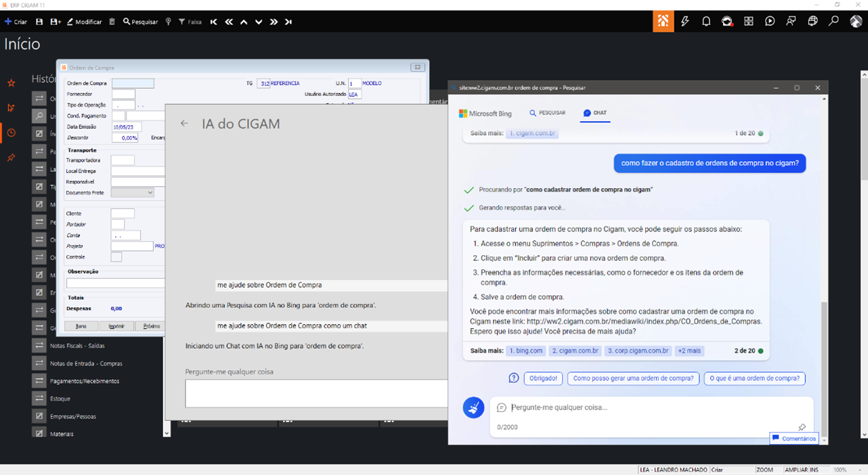The height and width of the screenshot is (475, 868).
Task: Click the 1. bing.com source link
Action: point(527,350)
